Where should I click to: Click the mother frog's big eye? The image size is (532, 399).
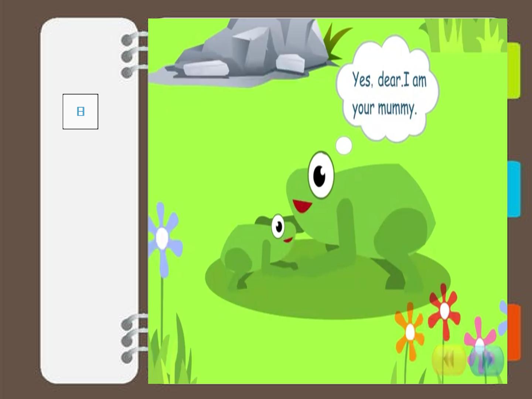click(x=321, y=175)
